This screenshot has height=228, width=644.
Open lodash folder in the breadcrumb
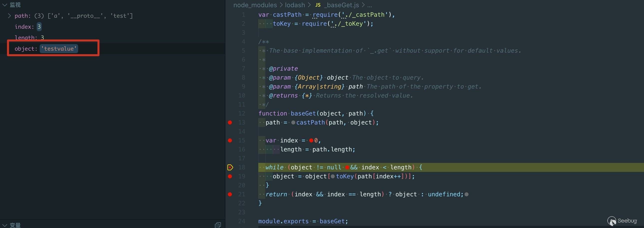pos(295,5)
